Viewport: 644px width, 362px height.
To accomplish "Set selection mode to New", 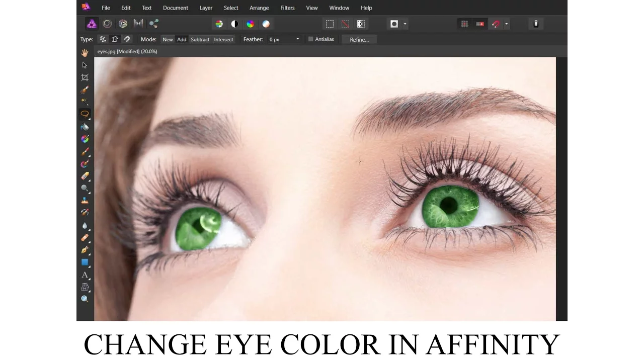I will [168, 39].
